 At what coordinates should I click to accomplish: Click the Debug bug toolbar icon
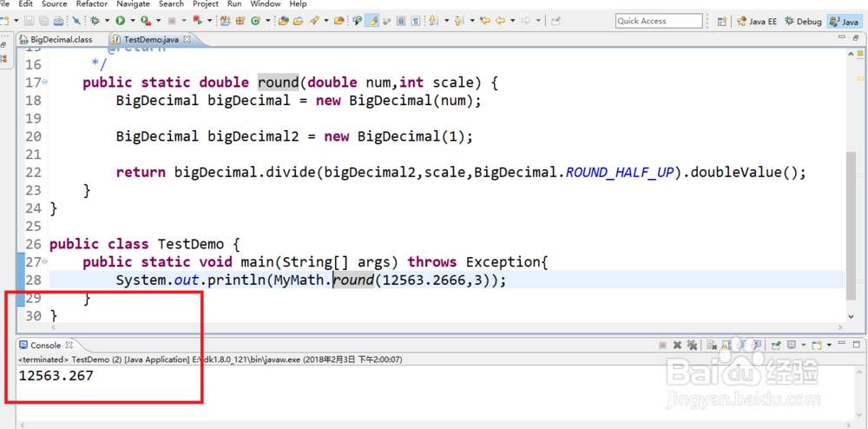click(95, 21)
